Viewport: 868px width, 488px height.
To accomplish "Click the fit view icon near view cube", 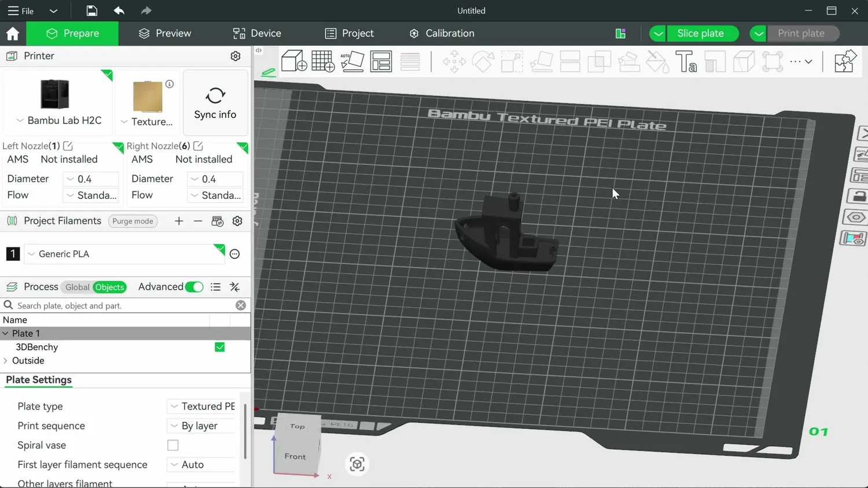I will click(357, 464).
